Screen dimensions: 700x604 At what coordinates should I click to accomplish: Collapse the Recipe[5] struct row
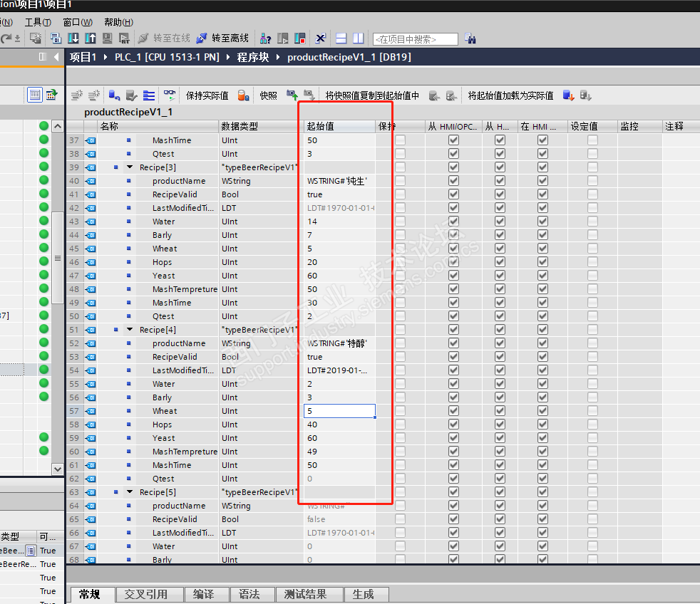[130, 492]
